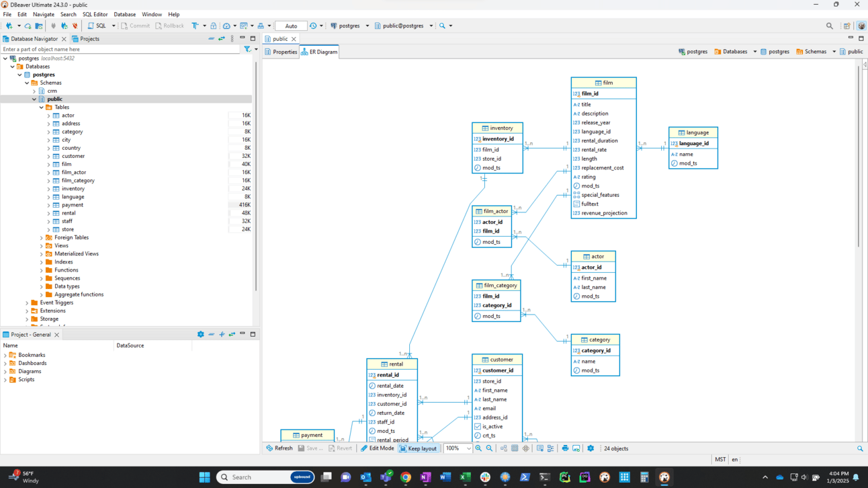Click the zoom in magnifier in diagram toolbar

click(x=478, y=448)
